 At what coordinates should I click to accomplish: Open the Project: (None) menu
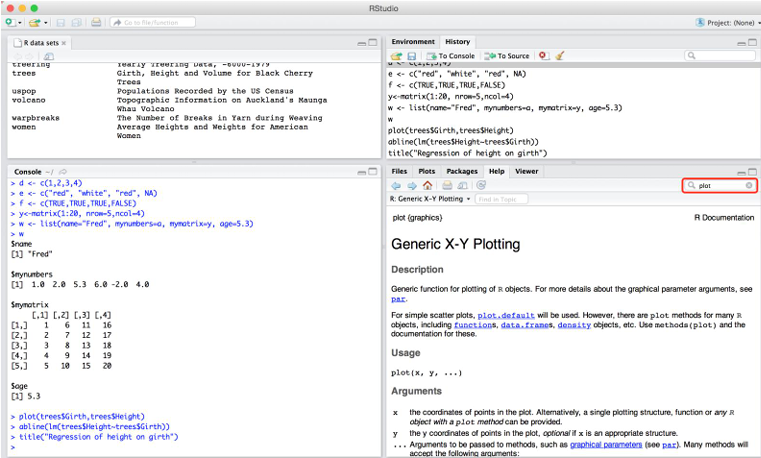click(x=727, y=23)
